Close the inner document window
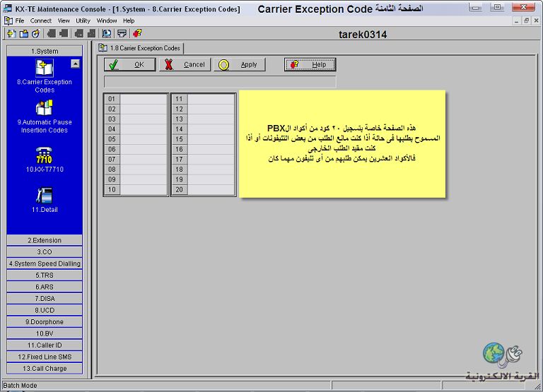Image resolution: width=543 pixels, height=392 pixels. pos(537,21)
